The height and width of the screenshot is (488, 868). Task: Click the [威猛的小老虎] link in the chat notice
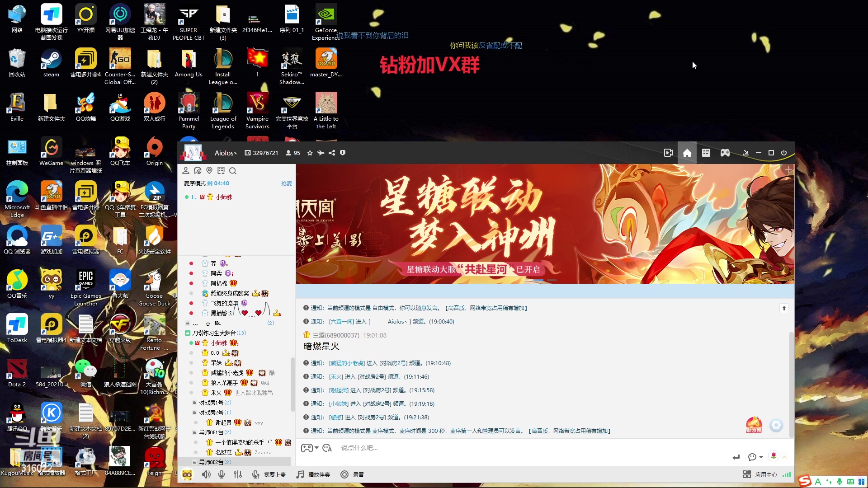coord(347,363)
